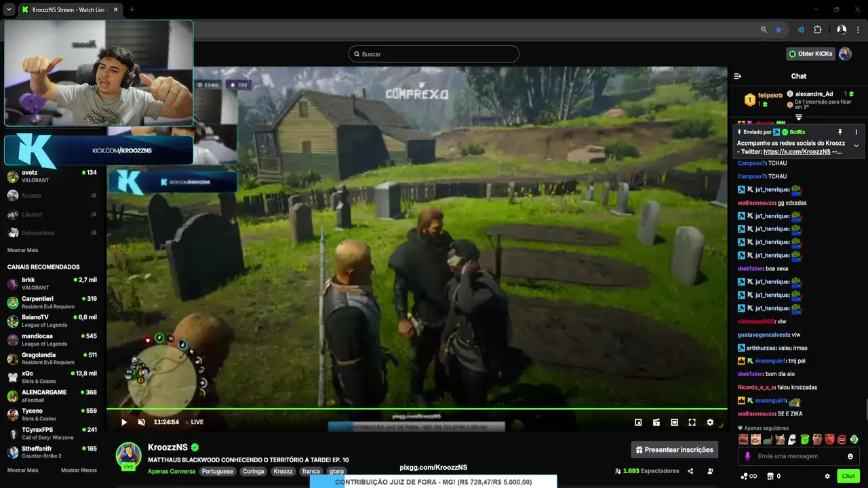Image resolution: width=868 pixels, height=488 pixels.
Task: Select the Apenas Conversa category link
Action: tap(172, 471)
